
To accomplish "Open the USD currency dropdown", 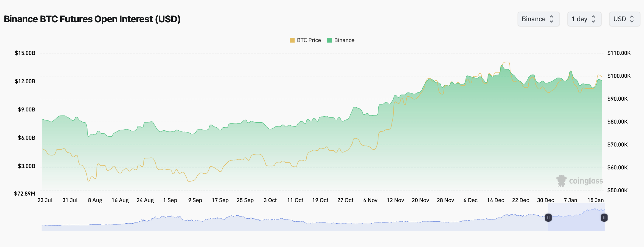I will click(624, 19).
